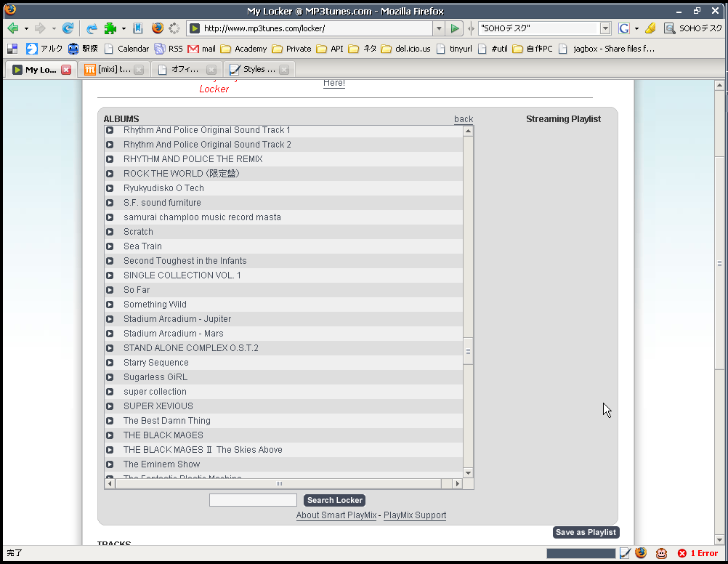Click the albums list vertical scrollbar thumb
728x564 pixels.
[x=468, y=351]
